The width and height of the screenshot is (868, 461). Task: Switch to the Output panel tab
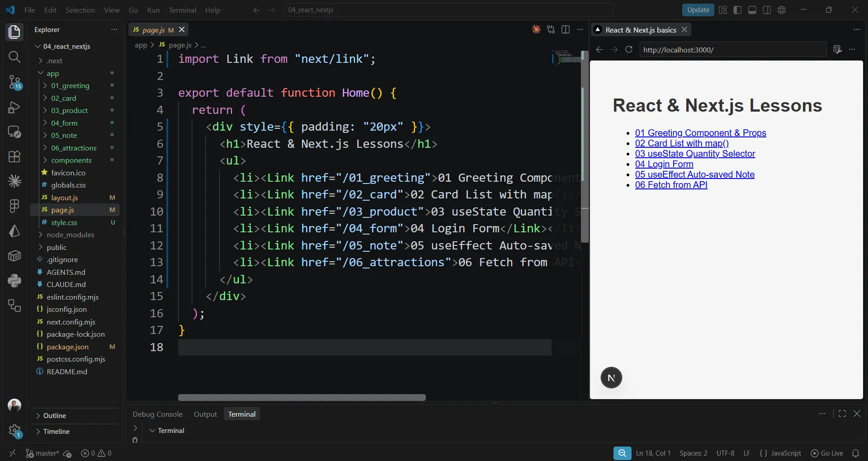click(x=205, y=414)
